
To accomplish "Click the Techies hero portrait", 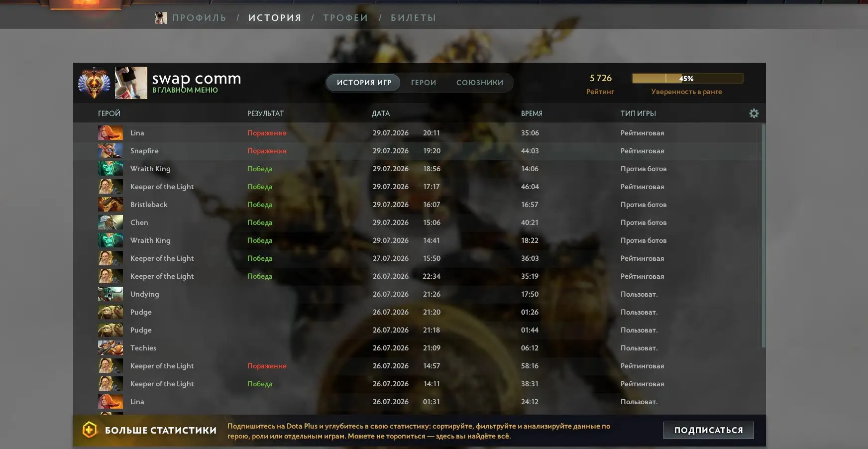I will [x=110, y=348].
